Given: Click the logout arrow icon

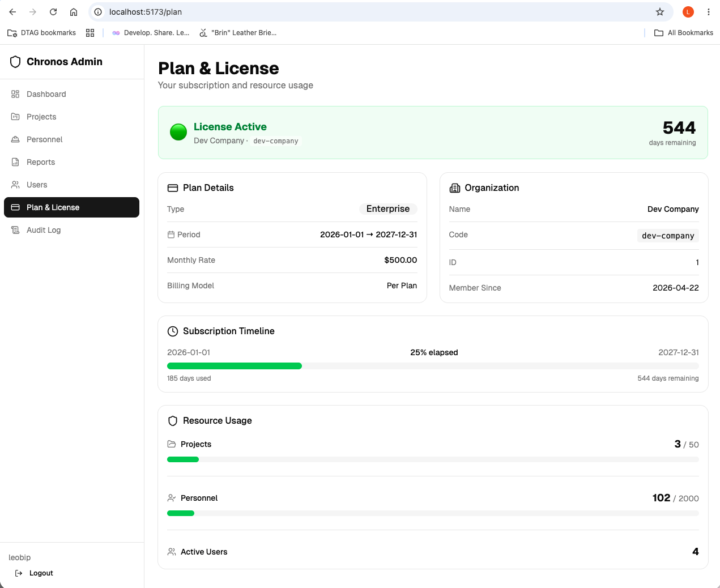Looking at the screenshot, I should 19,573.
